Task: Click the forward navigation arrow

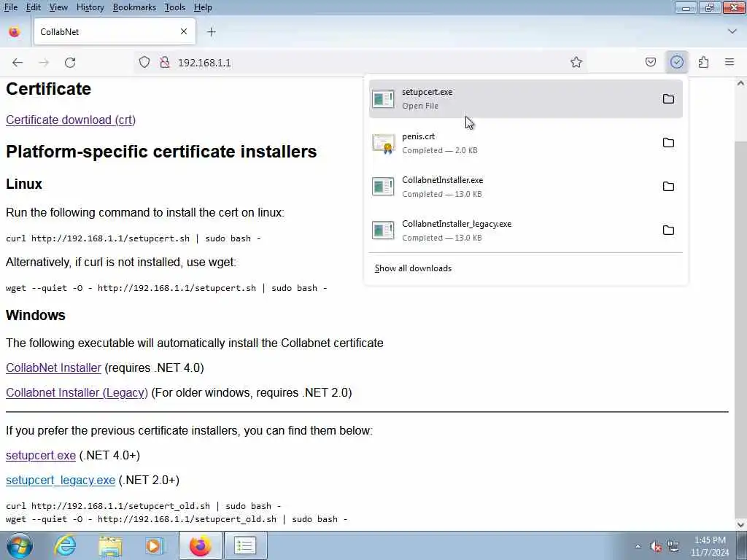Action: click(x=44, y=63)
